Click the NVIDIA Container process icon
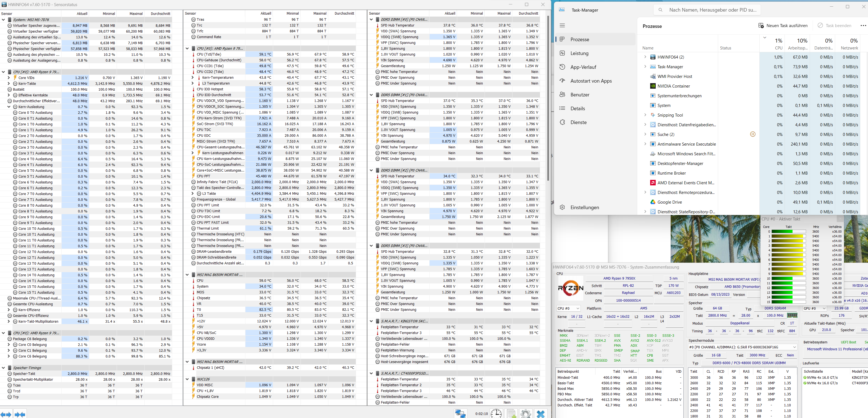The height and width of the screenshot is (418, 868). pyautogui.click(x=653, y=86)
